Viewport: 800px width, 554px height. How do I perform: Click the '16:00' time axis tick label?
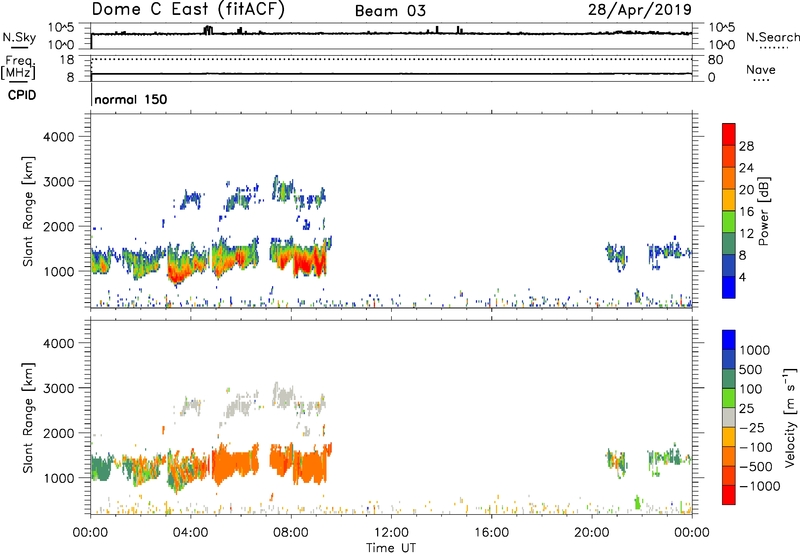tap(491, 533)
